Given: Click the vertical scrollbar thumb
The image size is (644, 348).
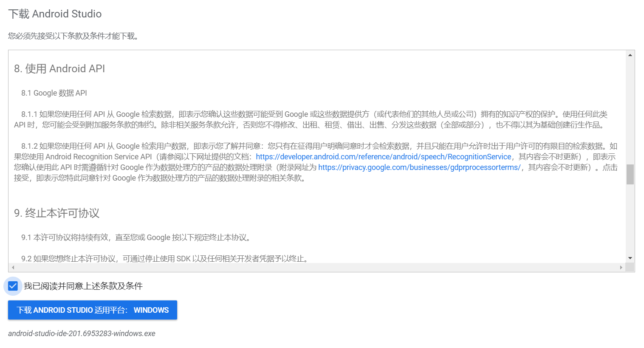Looking at the screenshot, I should pyautogui.click(x=630, y=174).
